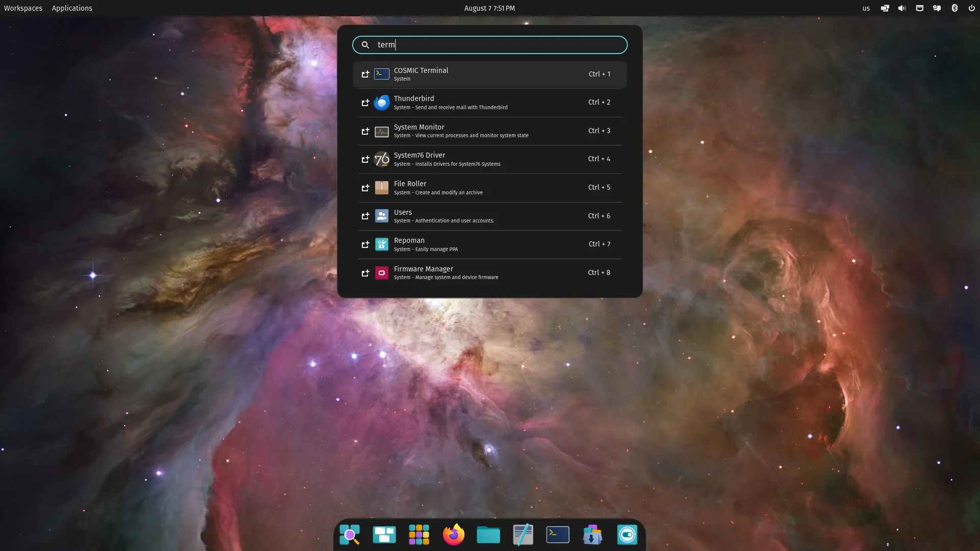Open the System Monitor result
980x551 pixels.
(x=489, y=131)
